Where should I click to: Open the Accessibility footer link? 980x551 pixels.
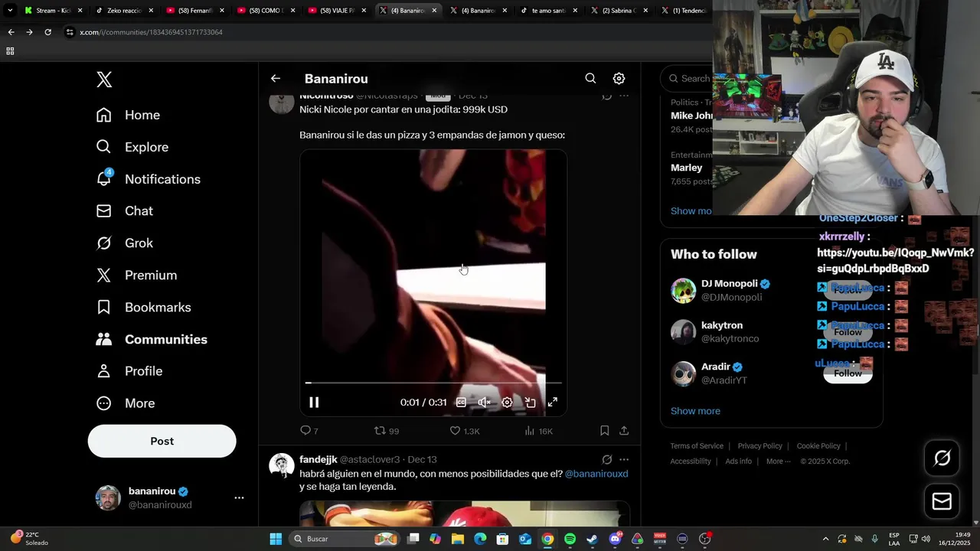(x=691, y=461)
